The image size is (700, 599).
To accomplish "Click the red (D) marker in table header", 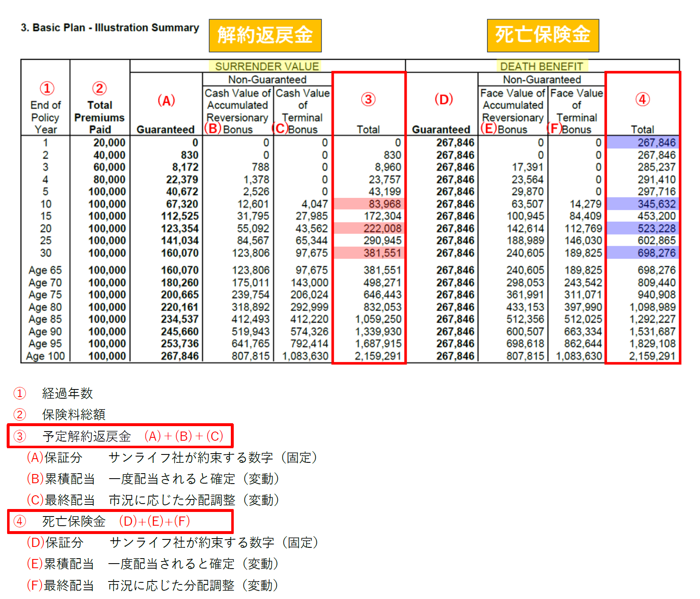I will (443, 100).
